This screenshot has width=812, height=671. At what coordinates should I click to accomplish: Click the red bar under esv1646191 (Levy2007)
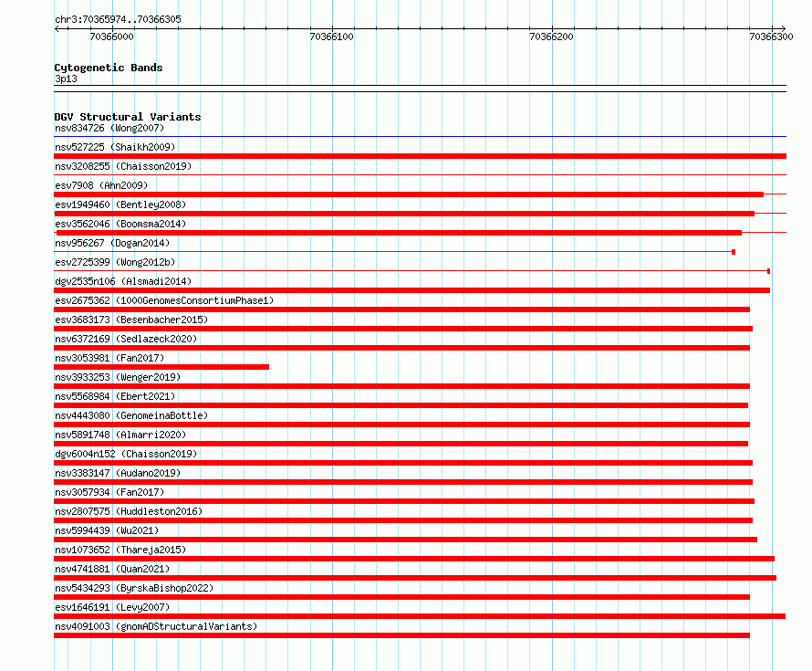420,616
